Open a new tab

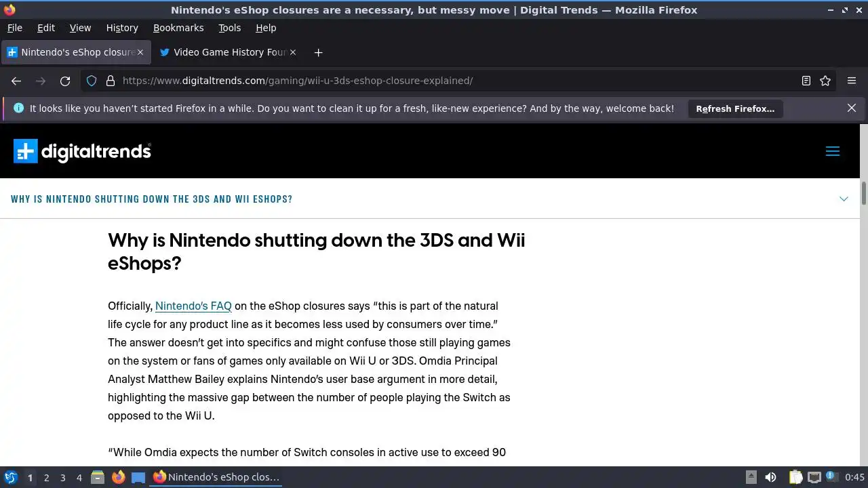pyautogui.click(x=318, y=52)
